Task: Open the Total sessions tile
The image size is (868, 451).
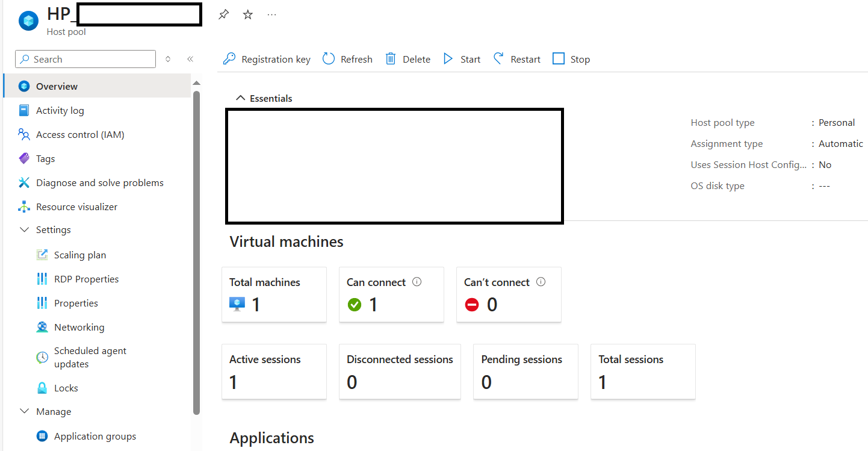Action: point(643,372)
